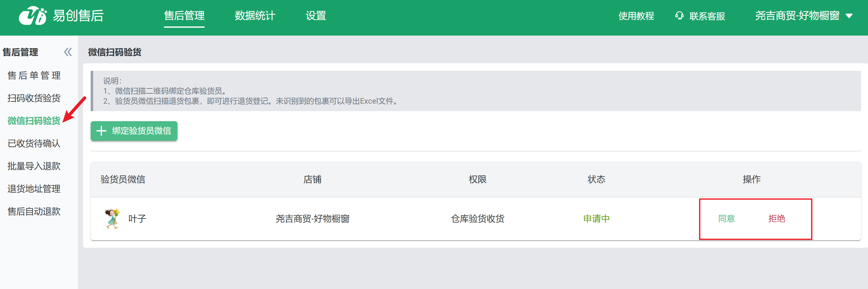Click the headset icon beside 联系客服
868x289 pixels.
point(679,16)
